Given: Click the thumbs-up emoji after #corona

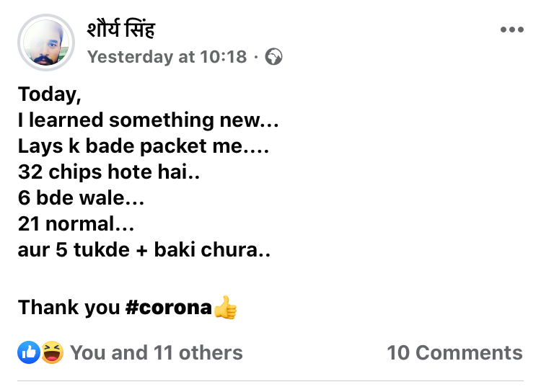Looking at the screenshot, I should [225, 308].
